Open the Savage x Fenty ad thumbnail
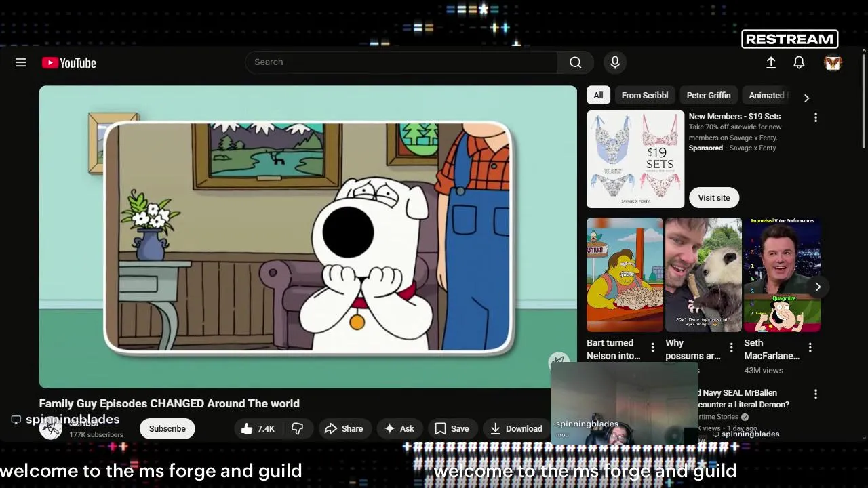 tap(635, 159)
